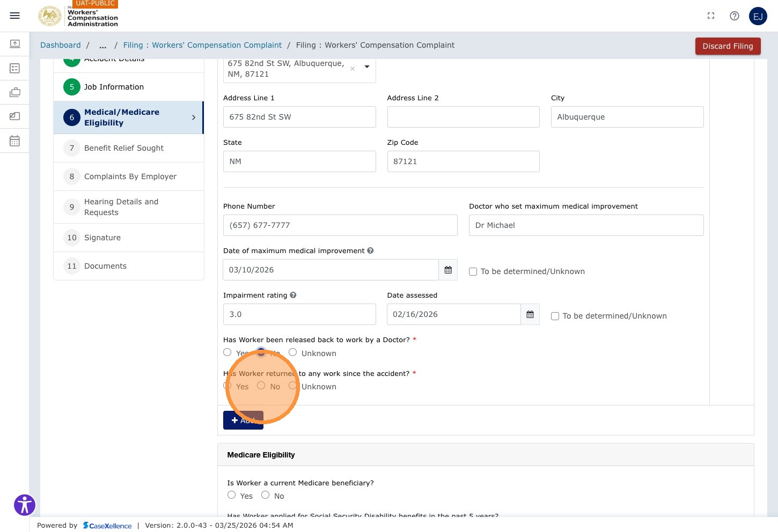The height and width of the screenshot is (532, 778).
Task: Click the Discard Filing button
Action: 728,46
